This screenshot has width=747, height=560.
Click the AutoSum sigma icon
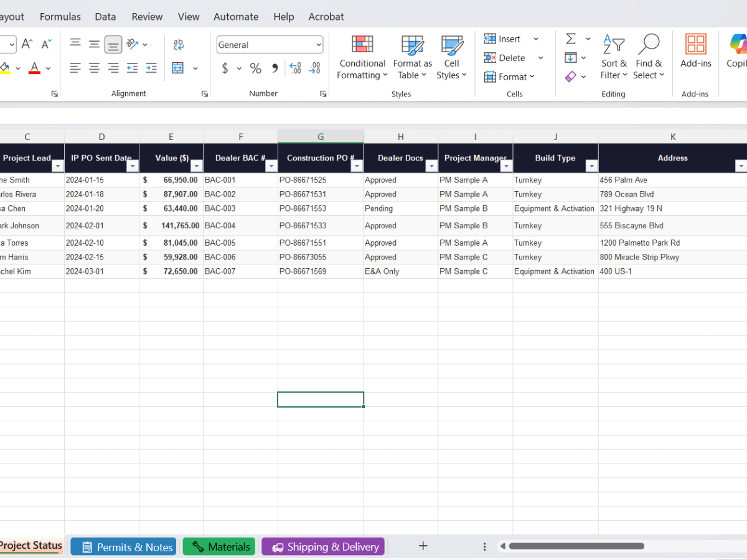571,39
